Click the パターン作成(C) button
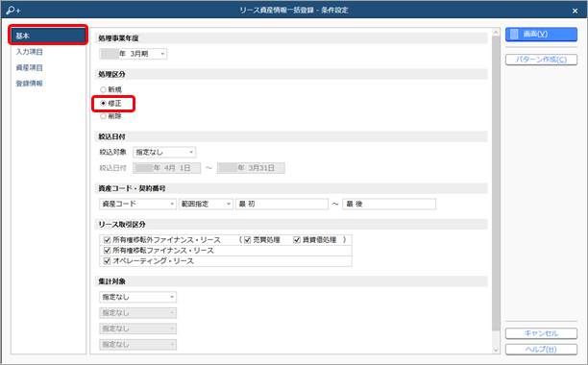Image resolution: width=588 pixels, height=365 pixels. click(x=541, y=60)
